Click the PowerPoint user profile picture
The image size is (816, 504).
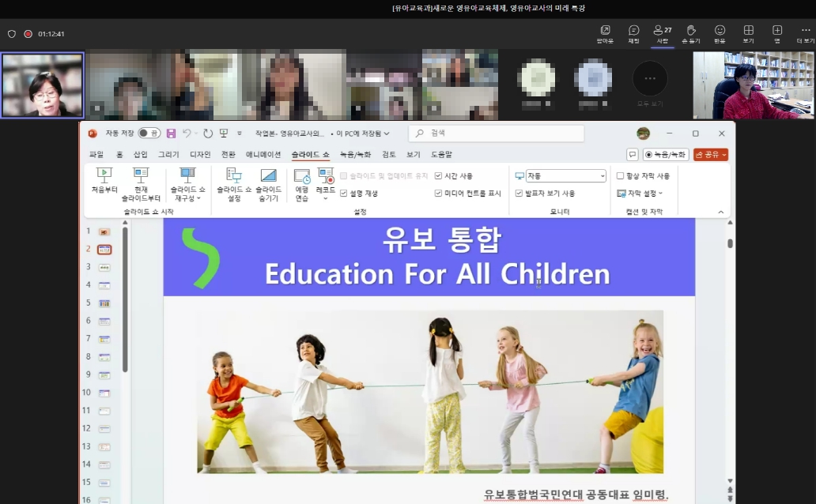coord(643,134)
